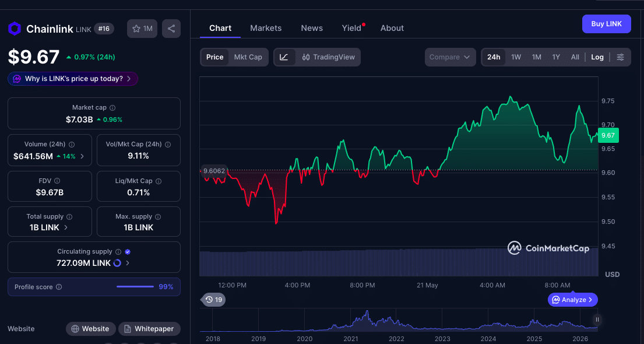Click the 0.71% Liq/Mkt Cap value
644x344 pixels.
coord(138,192)
